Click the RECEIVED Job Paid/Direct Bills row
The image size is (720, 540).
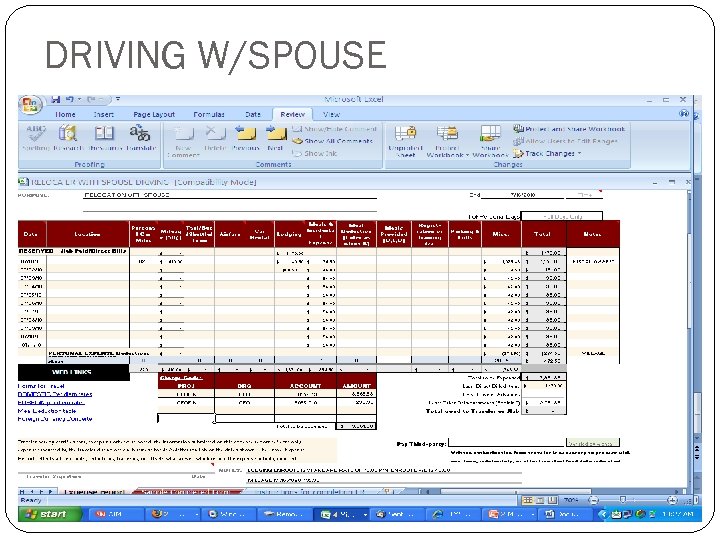click(74, 252)
